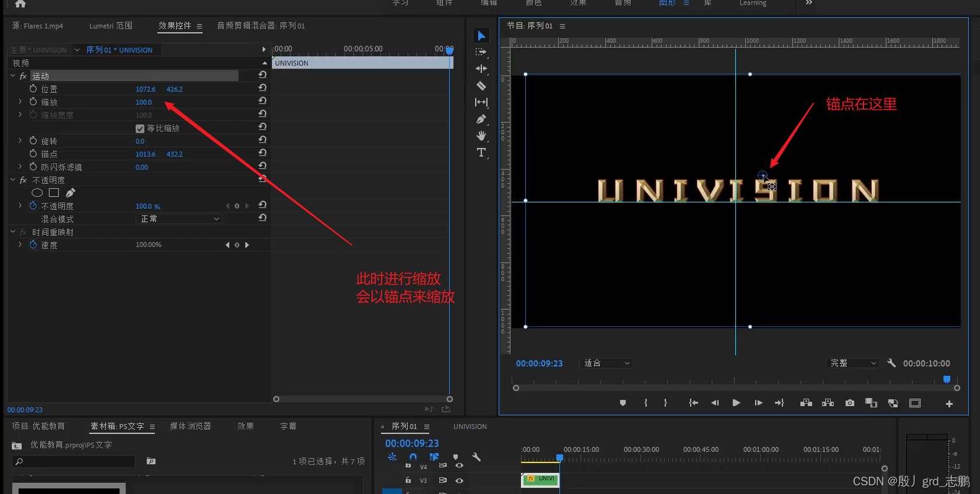The image size is (980, 494).
Task: Go to the Home screen icon
Action: pyautogui.click(x=20, y=4)
